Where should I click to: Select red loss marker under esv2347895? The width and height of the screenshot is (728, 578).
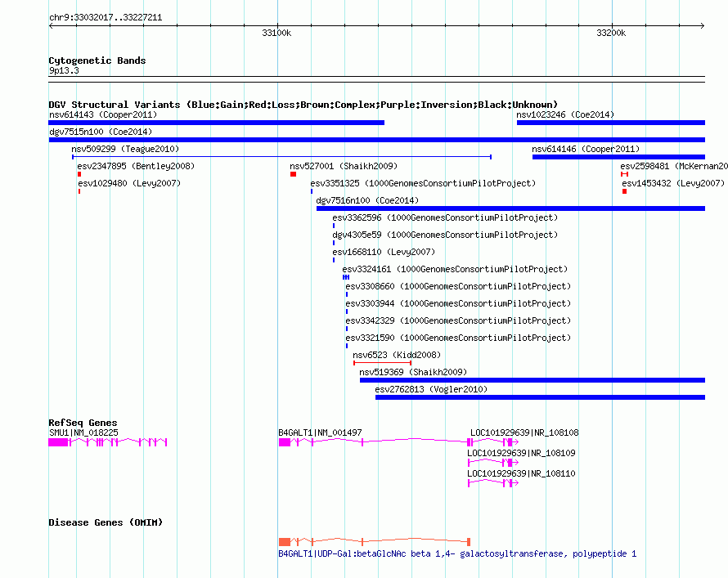coord(79,174)
